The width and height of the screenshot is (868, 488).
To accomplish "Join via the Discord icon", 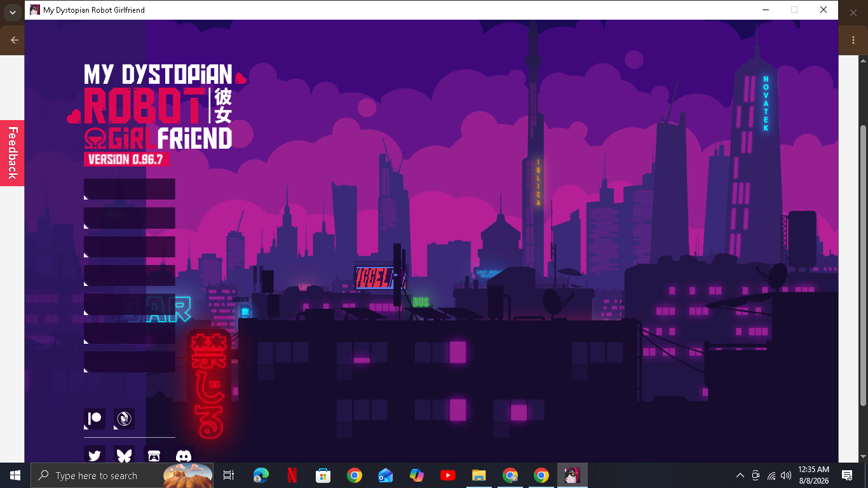I will coord(184,456).
